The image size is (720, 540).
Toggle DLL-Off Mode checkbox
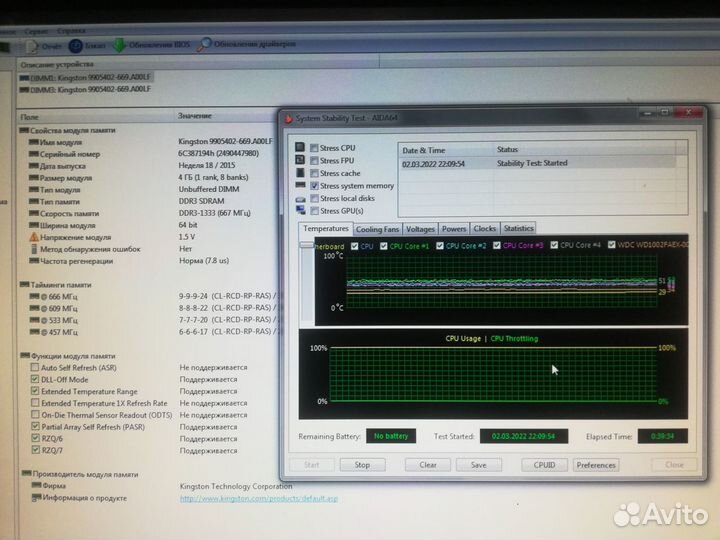coord(35,379)
